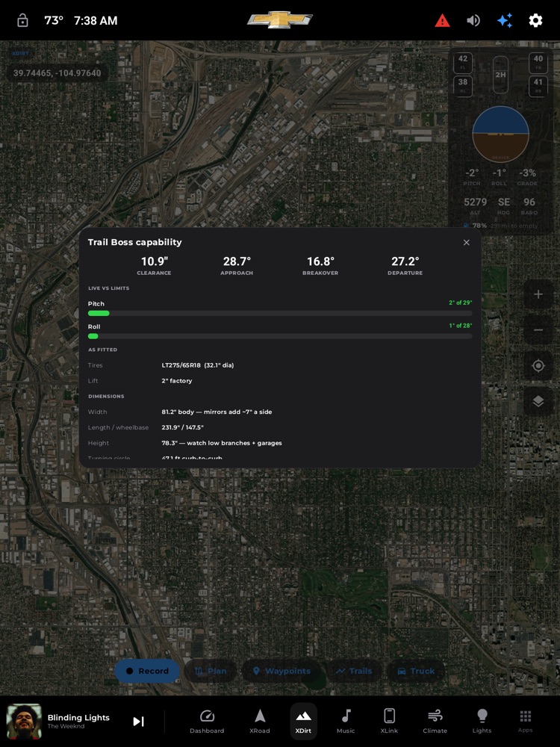Tap the volume speaker icon

click(473, 20)
